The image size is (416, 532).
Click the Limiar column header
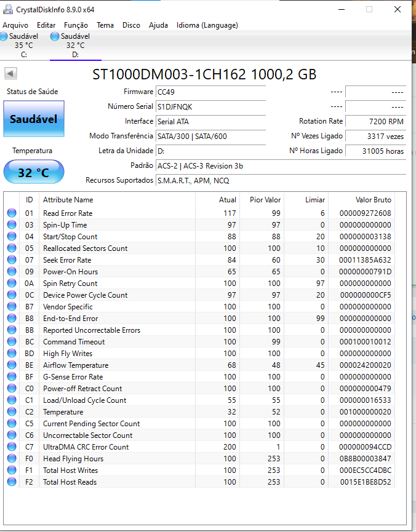pyautogui.click(x=306, y=200)
